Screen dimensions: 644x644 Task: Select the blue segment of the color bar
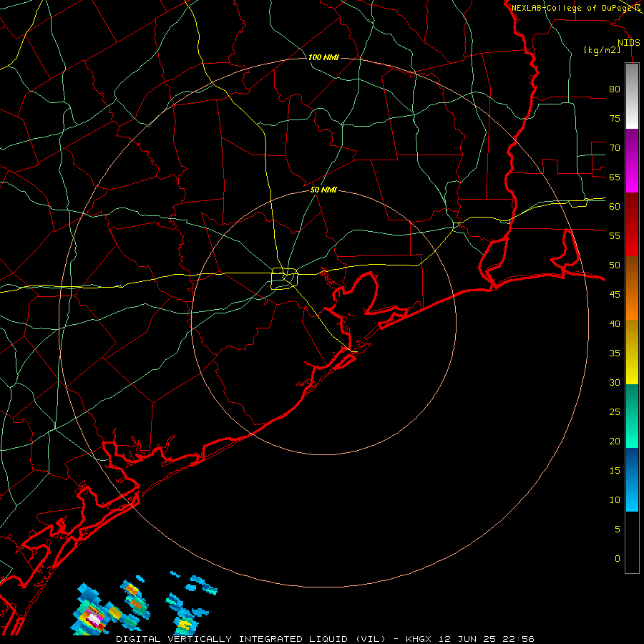pyautogui.click(x=632, y=479)
